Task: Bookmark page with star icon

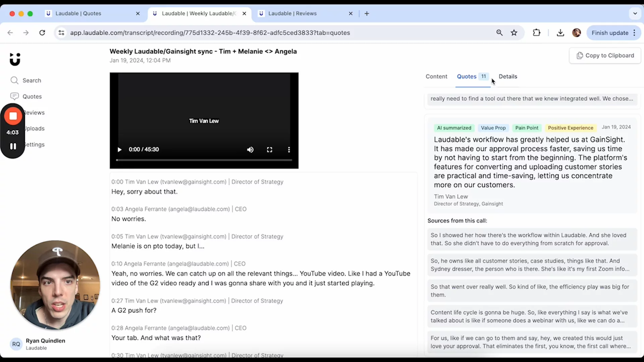Action: click(x=514, y=33)
